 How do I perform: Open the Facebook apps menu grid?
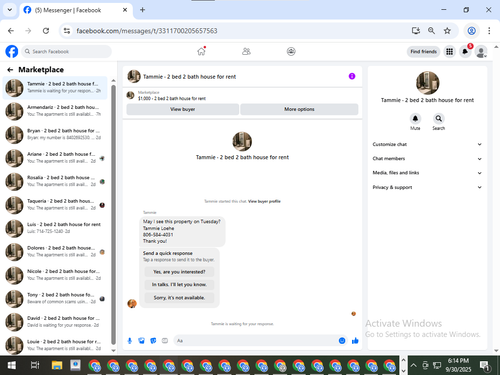coord(449,52)
